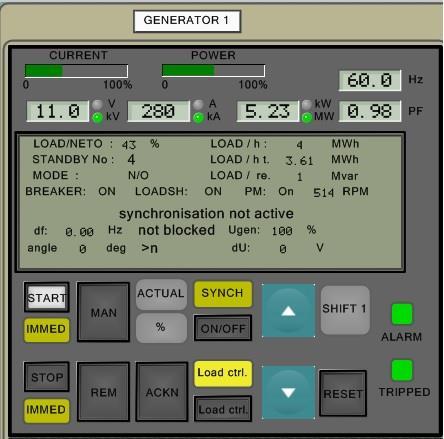Click the GENERATOR 1 title label

pos(187,21)
